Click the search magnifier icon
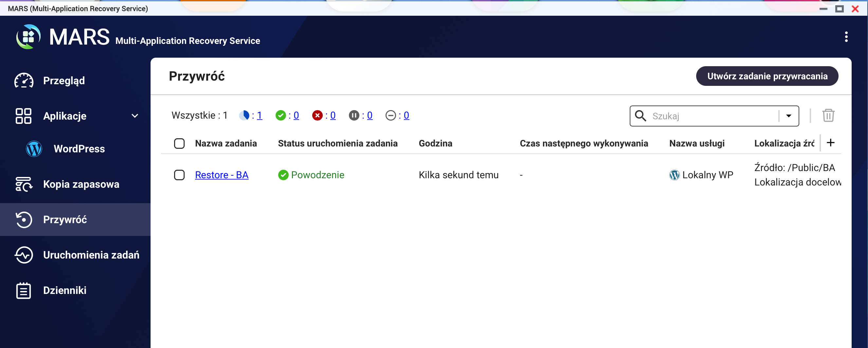This screenshot has width=868, height=348. tap(640, 116)
